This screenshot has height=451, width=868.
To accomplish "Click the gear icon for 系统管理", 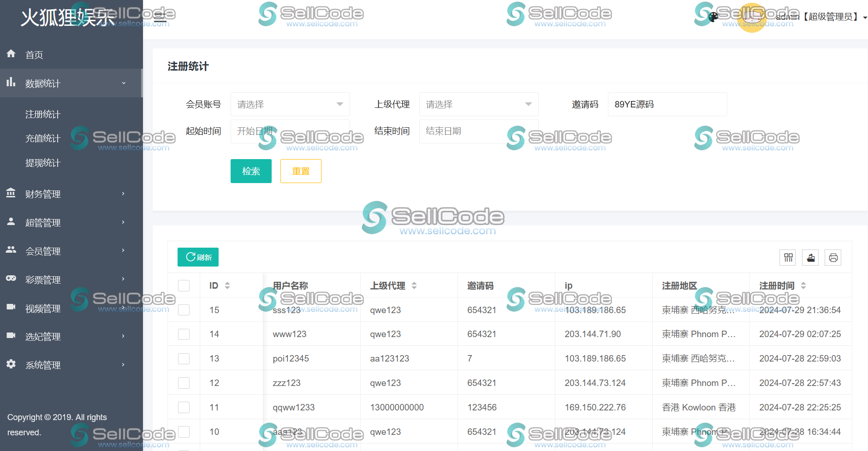I will (x=11, y=364).
